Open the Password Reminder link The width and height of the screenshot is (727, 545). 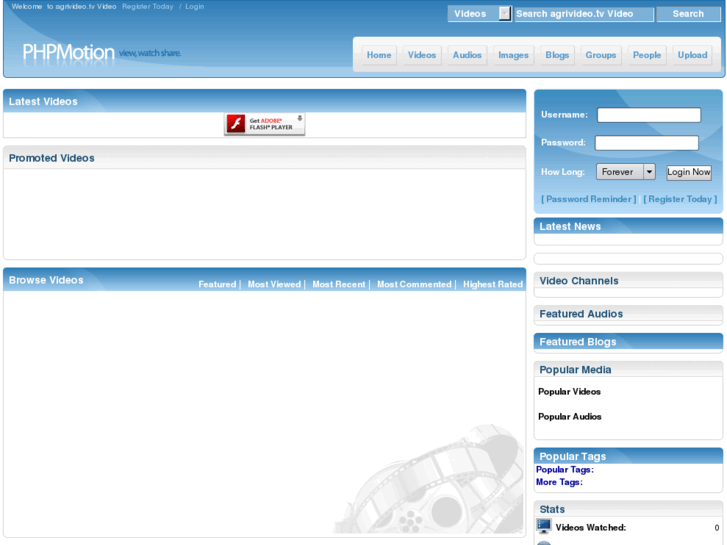point(588,199)
